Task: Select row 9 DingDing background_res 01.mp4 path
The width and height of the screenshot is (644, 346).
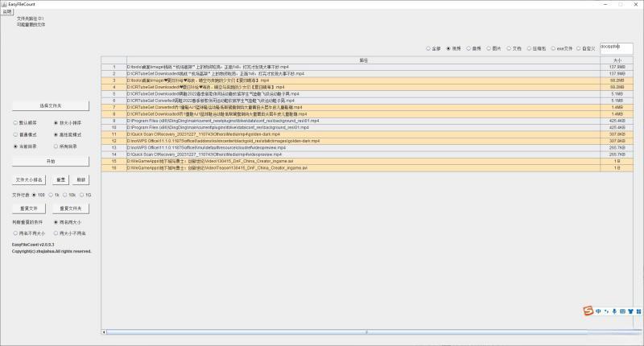Action: 364,121
